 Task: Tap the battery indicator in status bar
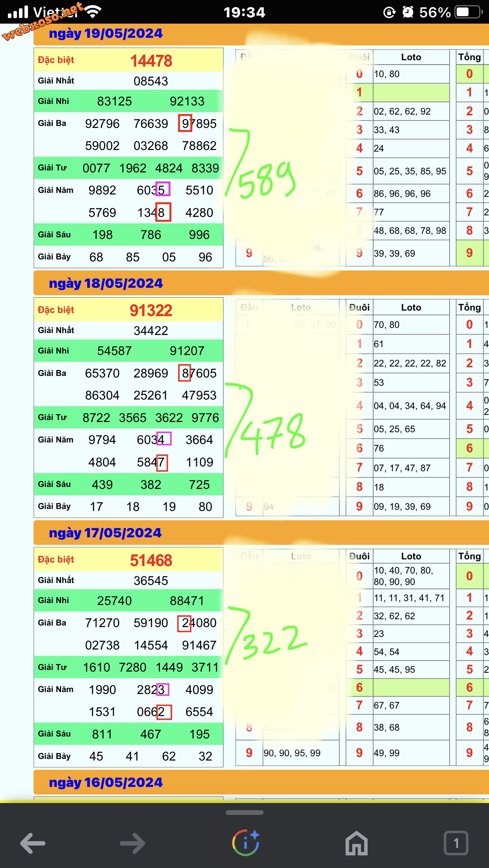469,12
